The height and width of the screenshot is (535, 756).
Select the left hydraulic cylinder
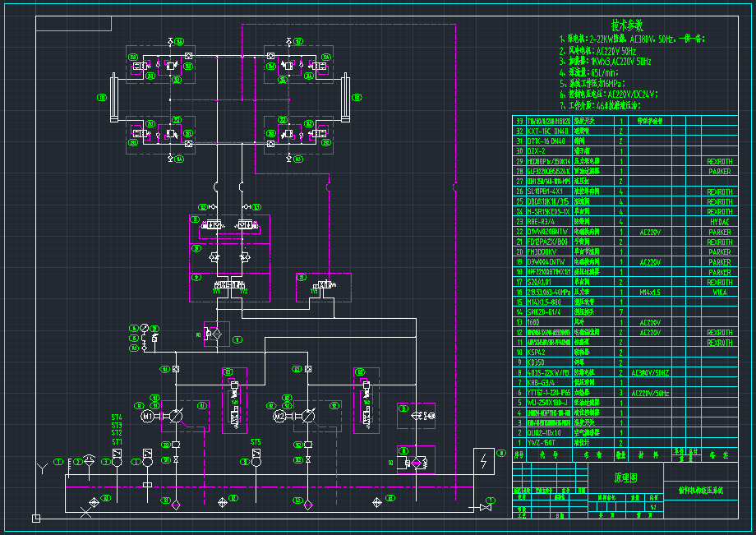point(113,99)
